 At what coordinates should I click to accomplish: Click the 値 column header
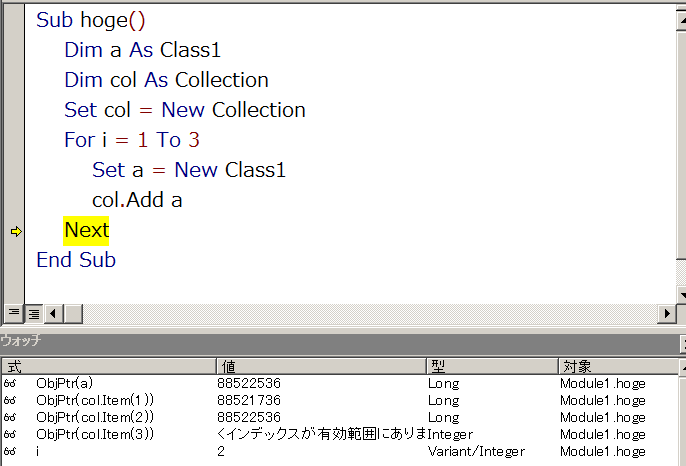(x=322, y=366)
